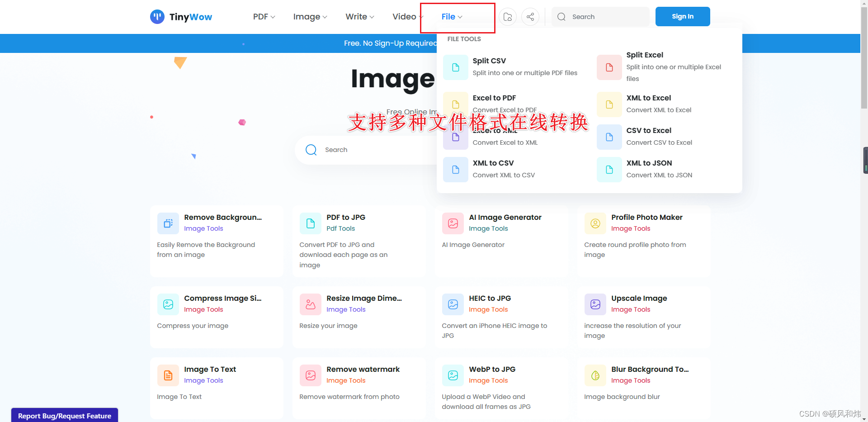Click the Profile Photo Maker icon
This screenshot has width=868, height=422.
[595, 223]
